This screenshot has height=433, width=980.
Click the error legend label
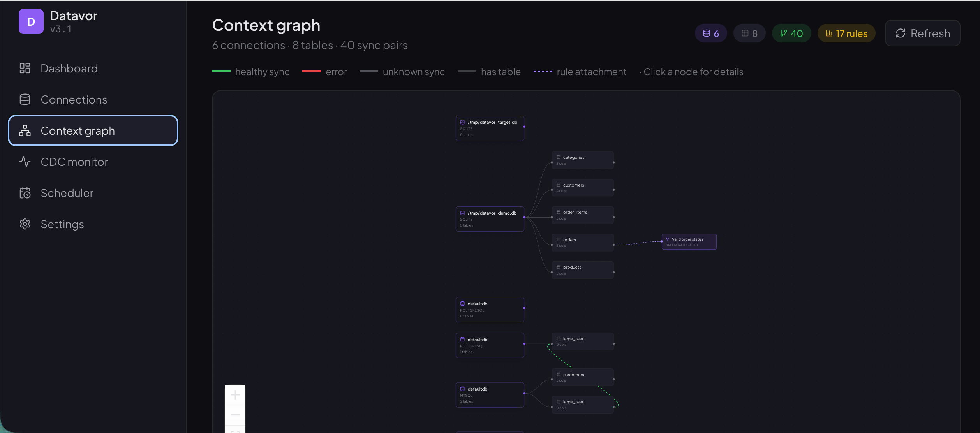pyautogui.click(x=336, y=72)
